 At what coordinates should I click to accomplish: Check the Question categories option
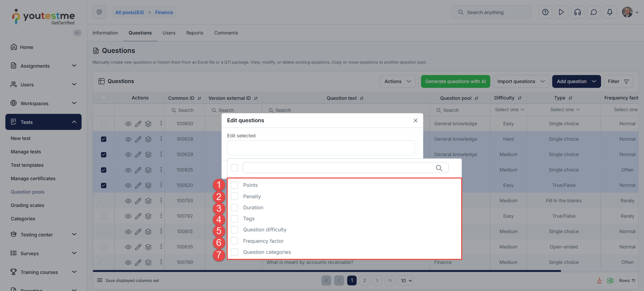[x=234, y=252]
